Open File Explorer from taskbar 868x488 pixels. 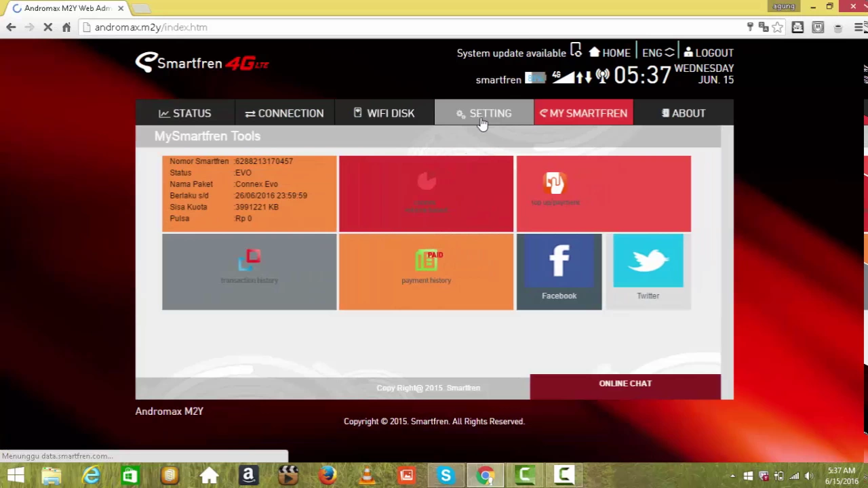[x=51, y=476]
